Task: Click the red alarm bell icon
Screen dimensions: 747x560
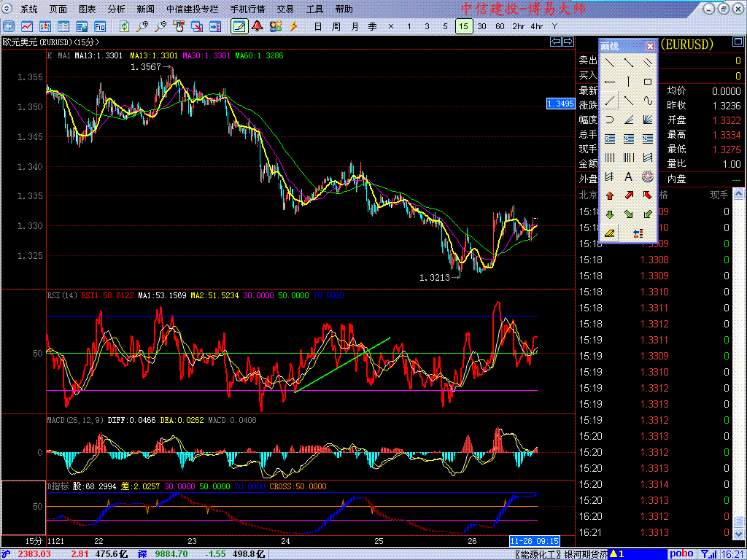Action: [x=257, y=26]
